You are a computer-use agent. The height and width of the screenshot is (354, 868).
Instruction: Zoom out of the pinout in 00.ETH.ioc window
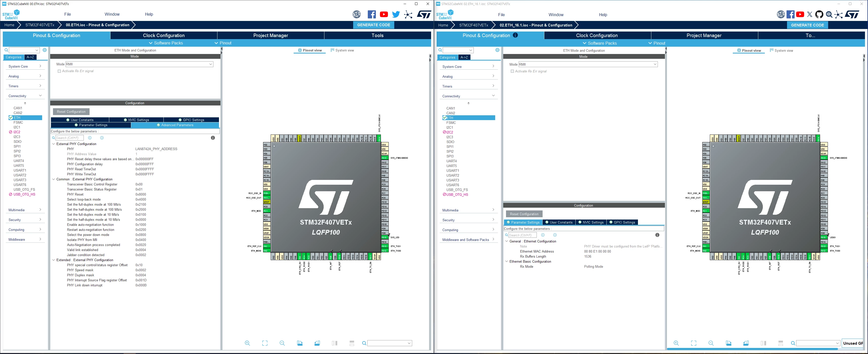282,343
